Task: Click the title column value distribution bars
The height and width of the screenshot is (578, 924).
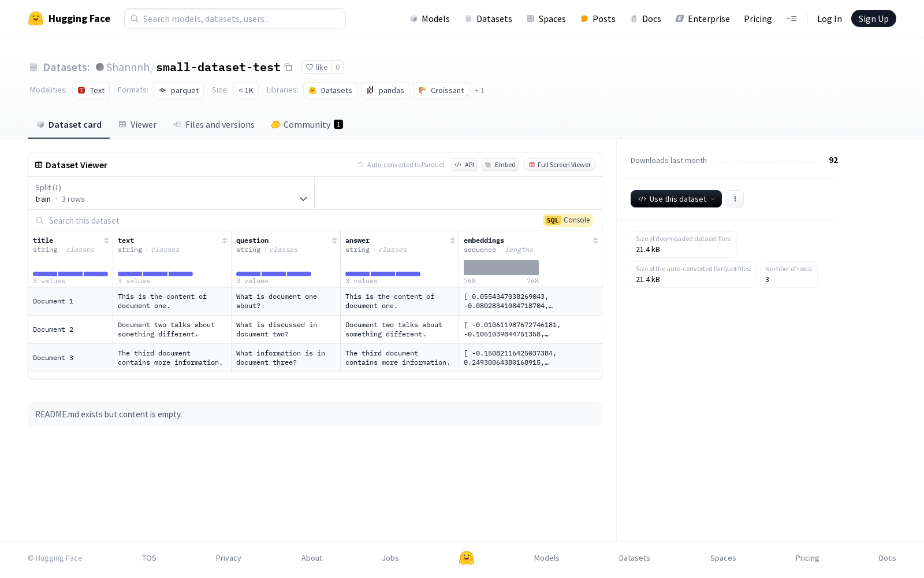Action: 70,274
